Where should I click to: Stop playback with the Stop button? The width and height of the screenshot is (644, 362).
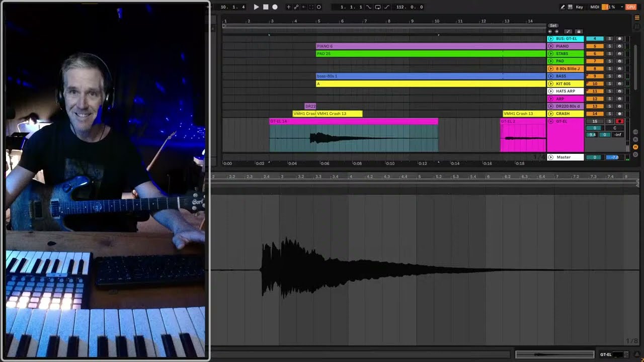tap(266, 7)
